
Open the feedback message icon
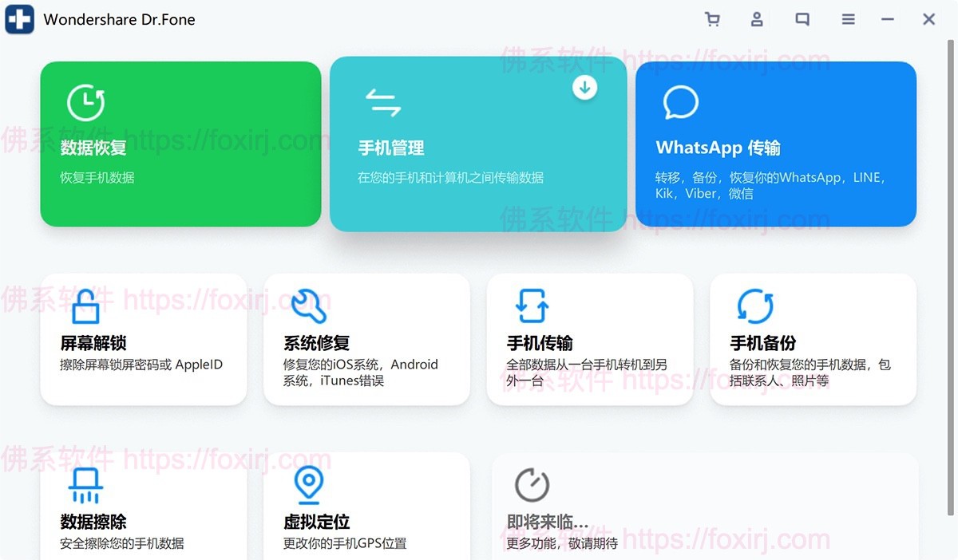click(x=802, y=19)
